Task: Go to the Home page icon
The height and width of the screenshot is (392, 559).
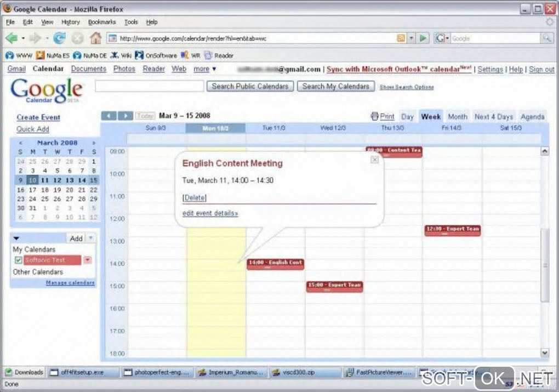Action: [95, 38]
